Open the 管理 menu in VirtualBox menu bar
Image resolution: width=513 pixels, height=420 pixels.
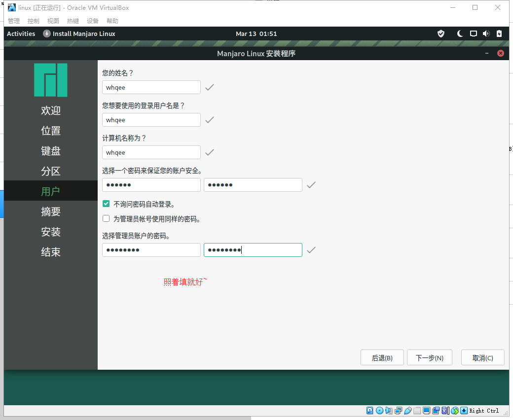pos(14,21)
